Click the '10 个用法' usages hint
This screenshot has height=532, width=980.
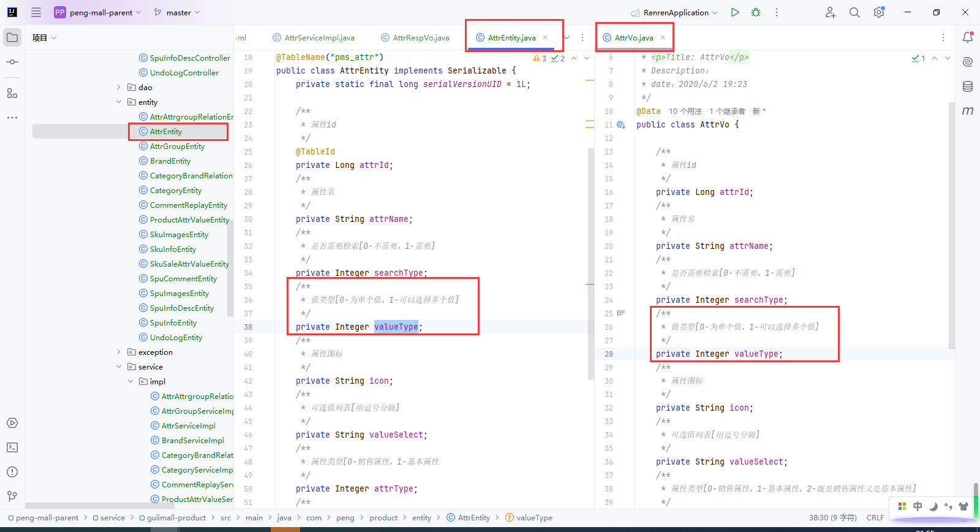[x=685, y=111]
